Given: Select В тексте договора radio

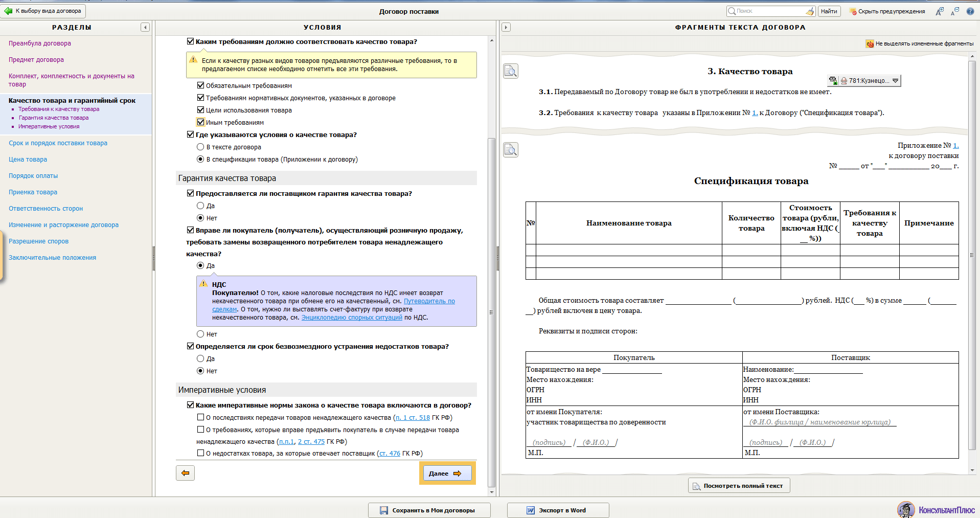Looking at the screenshot, I should coord(200,147).
